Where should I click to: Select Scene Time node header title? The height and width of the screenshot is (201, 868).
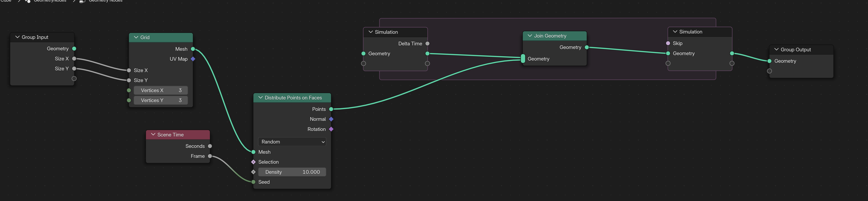pyautogui.click(x=171, y=135)
